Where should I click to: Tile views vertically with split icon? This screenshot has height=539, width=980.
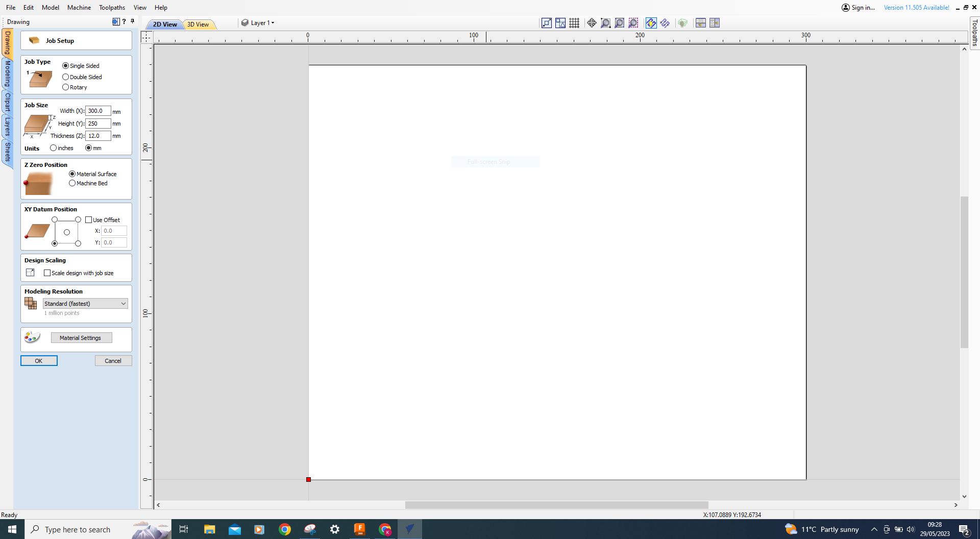tap(715, 23)
